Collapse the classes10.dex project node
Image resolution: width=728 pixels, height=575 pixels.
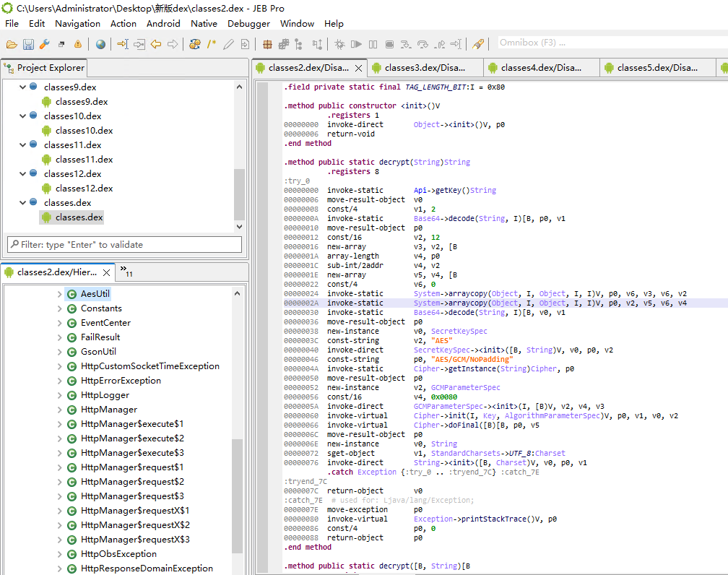pos(22,116)
